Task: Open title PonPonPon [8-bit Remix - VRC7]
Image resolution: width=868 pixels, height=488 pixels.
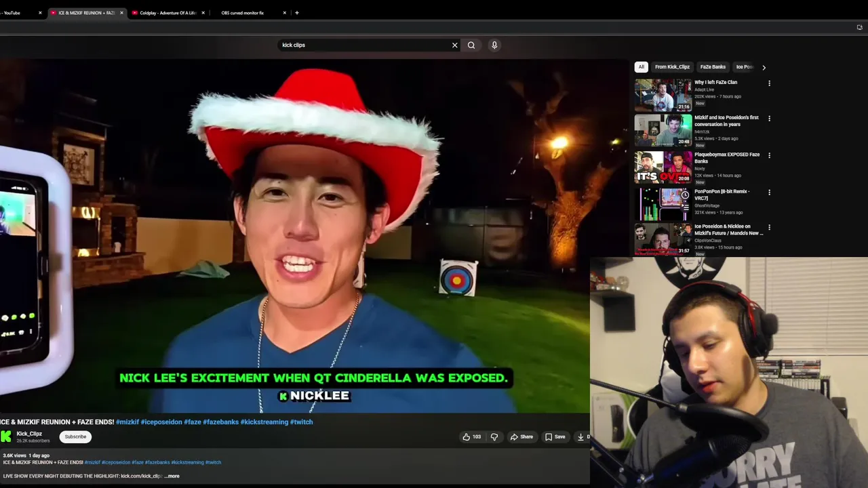Action: [x=722, y=195]
